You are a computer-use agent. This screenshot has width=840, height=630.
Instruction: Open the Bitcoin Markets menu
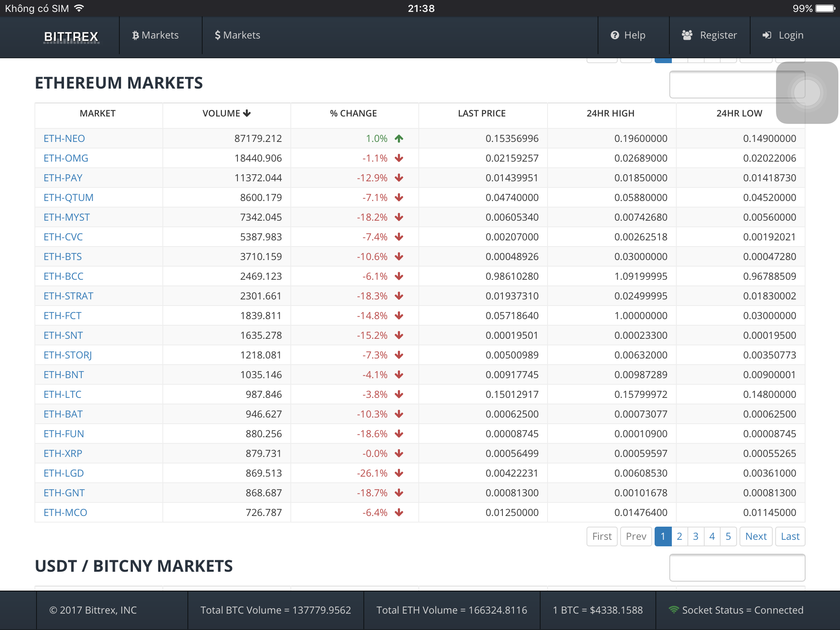[x=155, y=35]
